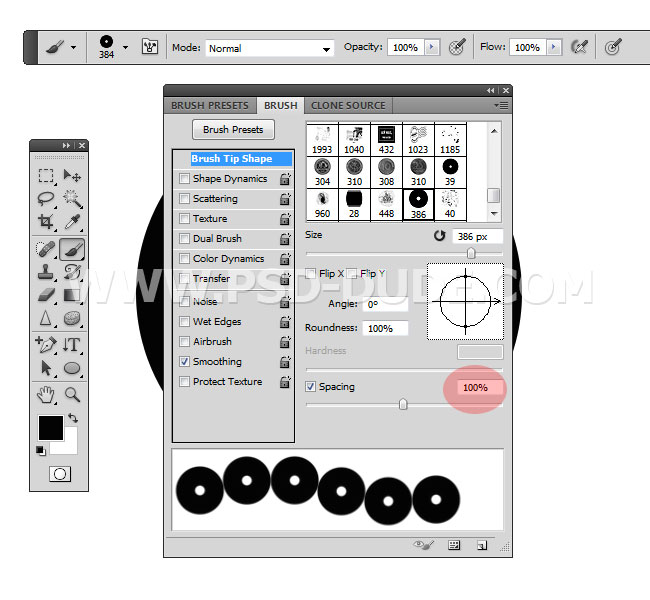Switch to the Clone Source tab
Viewport: 650px width, 600px height.
(348, 106)
